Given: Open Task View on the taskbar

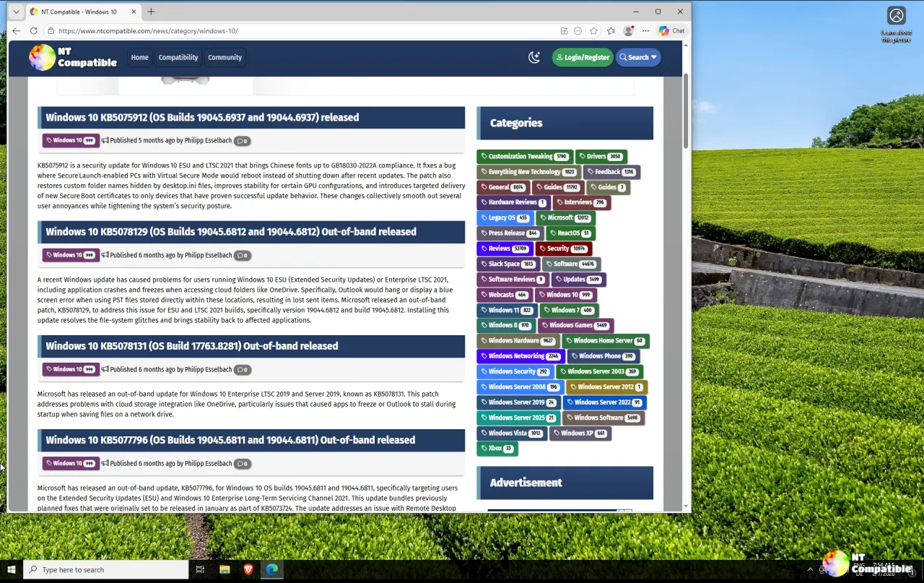Looking at the screenshot, I should (201, 570).
